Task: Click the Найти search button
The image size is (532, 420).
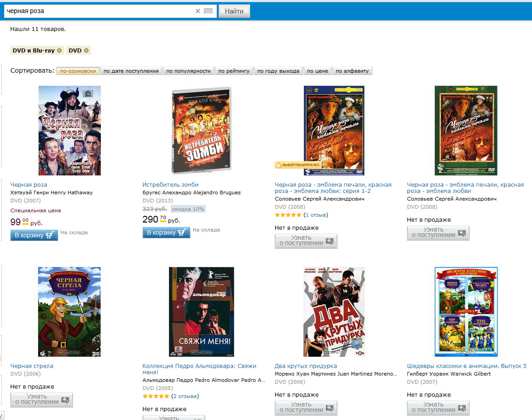Action: pyautogui.click(x=234, y=11)
